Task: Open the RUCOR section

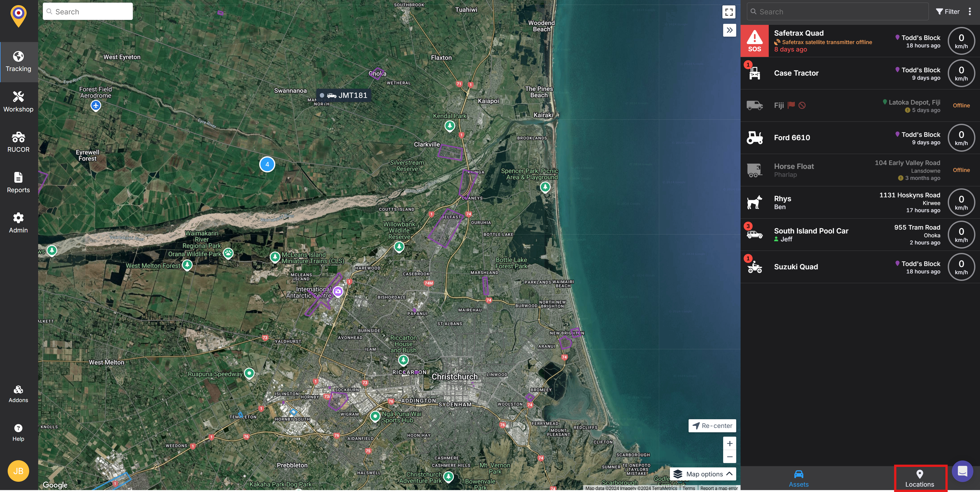Action: pyautogui.click(x=19, y=142)
